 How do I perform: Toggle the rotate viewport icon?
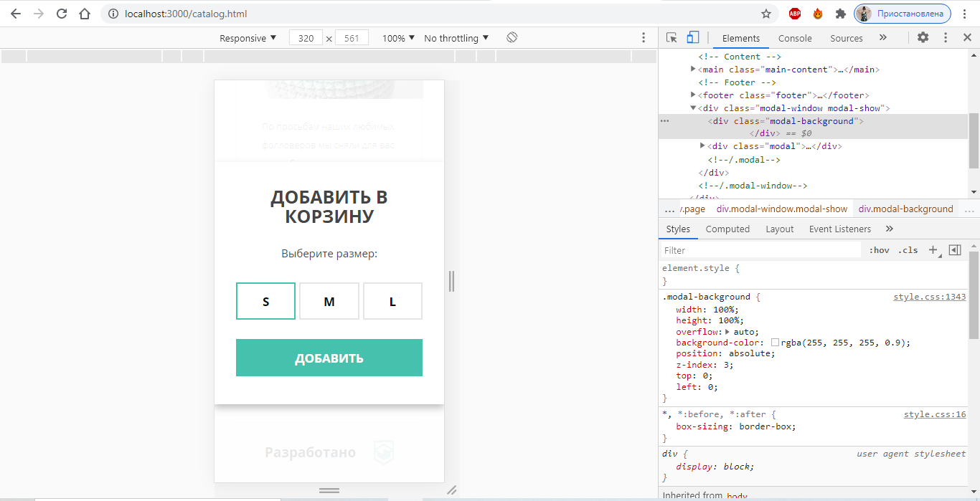pos(512,37)
